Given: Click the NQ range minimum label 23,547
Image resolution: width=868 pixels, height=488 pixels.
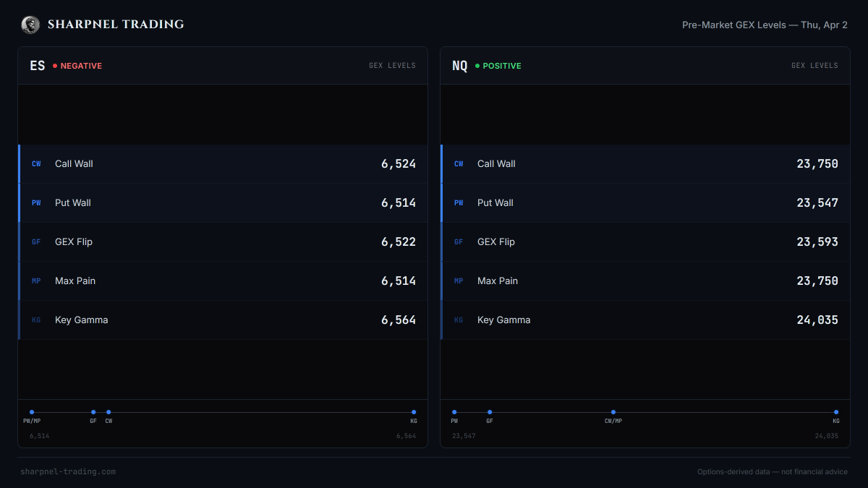Looking at the screenshot, I should tap(464, 436).
